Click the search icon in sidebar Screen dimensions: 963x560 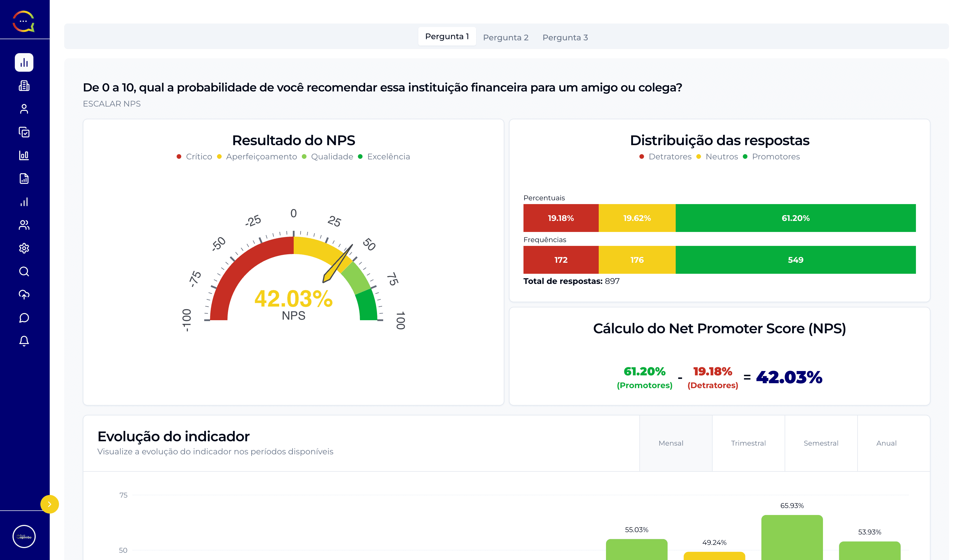(x=24, y=272)
